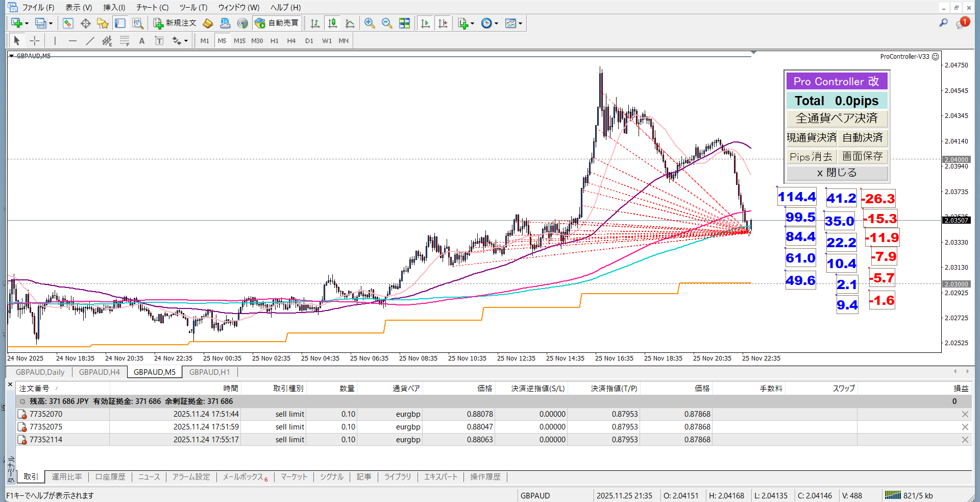Select the Fibonacci retracement tool
The height and width of the screenshot is (502, 980).
[125, 41]
